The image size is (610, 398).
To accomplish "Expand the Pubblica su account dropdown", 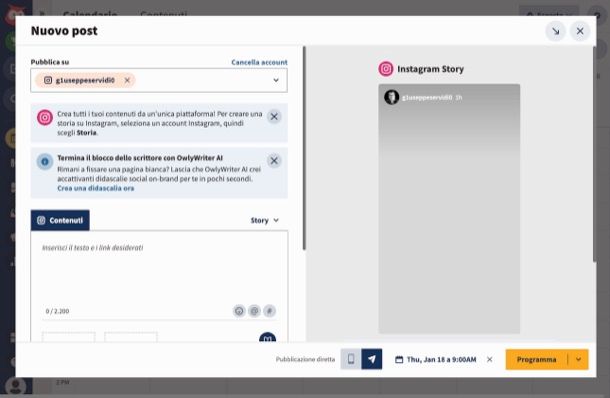I will tap(276, 80).
